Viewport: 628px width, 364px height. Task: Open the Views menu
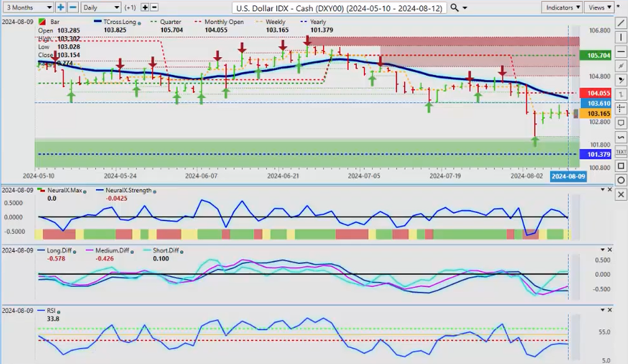pyautogui.click(x=599, y=7)
